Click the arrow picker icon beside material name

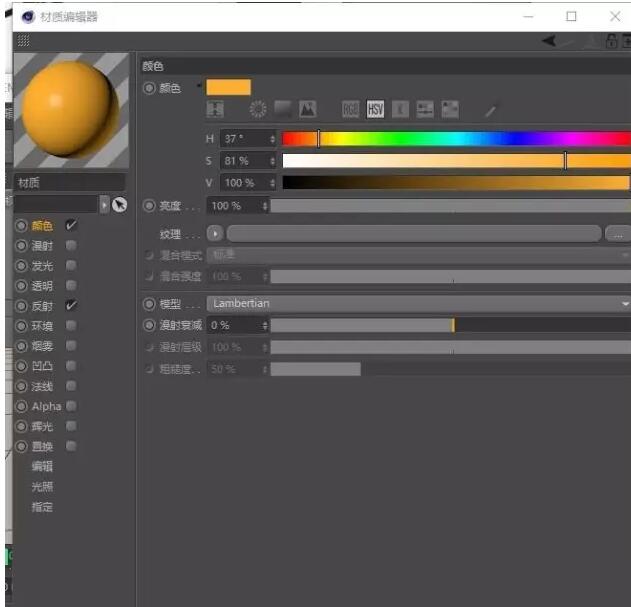pyautogui.click(x=120, y=204)
